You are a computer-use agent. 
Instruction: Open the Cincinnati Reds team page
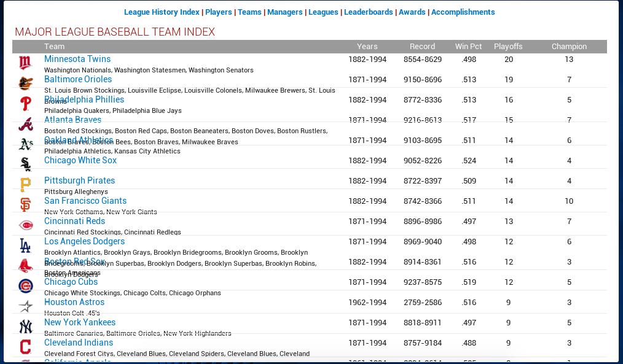click(x=74, y=221)
